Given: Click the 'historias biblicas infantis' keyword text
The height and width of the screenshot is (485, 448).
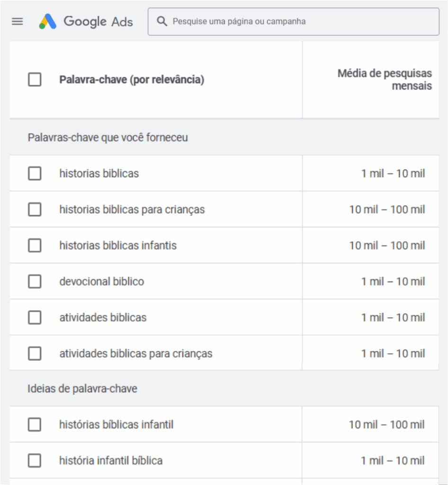Looking at the screenshot, I should [x=118, y=245].
